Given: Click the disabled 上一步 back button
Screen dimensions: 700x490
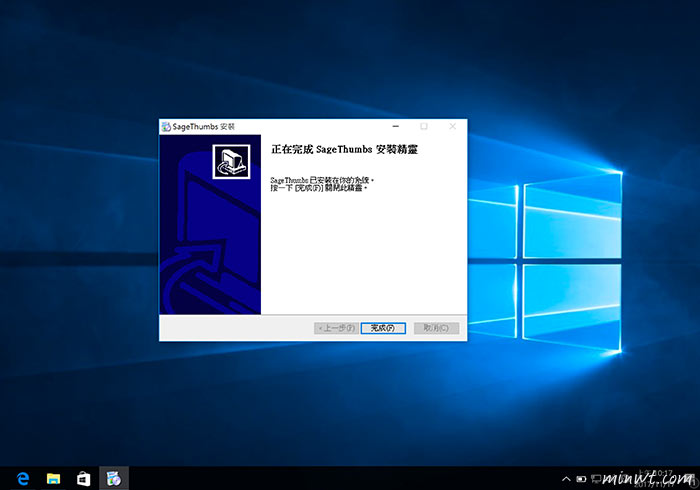Looking at the screenshot, I should click(x=336, y=328).
